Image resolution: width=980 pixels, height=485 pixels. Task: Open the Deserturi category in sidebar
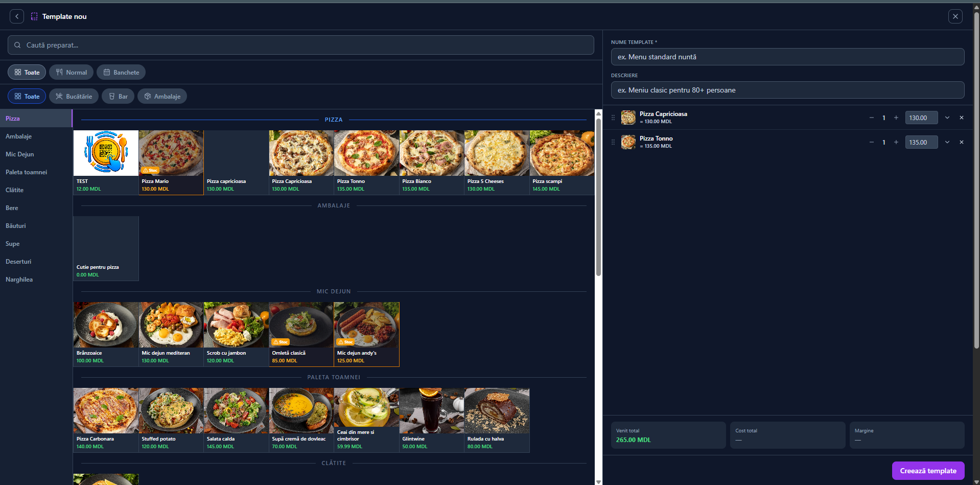[x=18, y=262]
